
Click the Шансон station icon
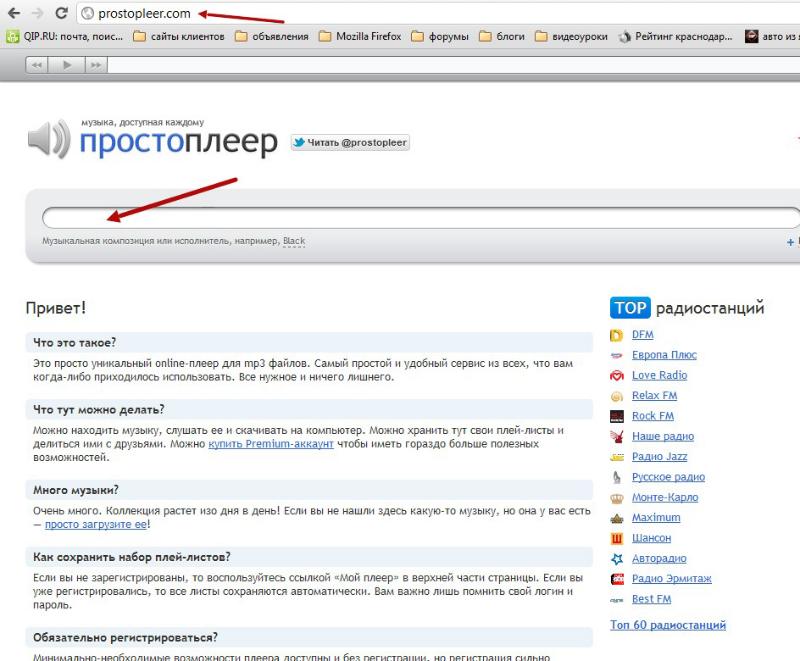[617, 539]
